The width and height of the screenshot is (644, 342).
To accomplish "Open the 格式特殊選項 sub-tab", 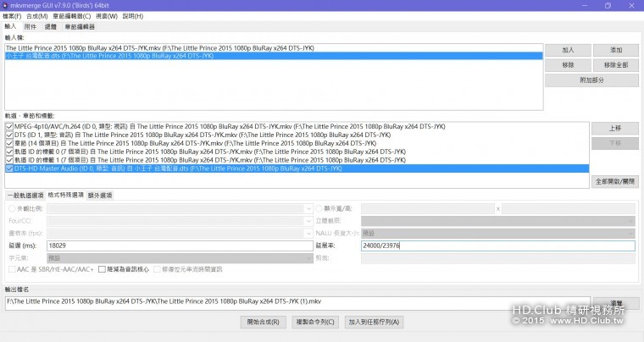I will click(x=66, y=195).
